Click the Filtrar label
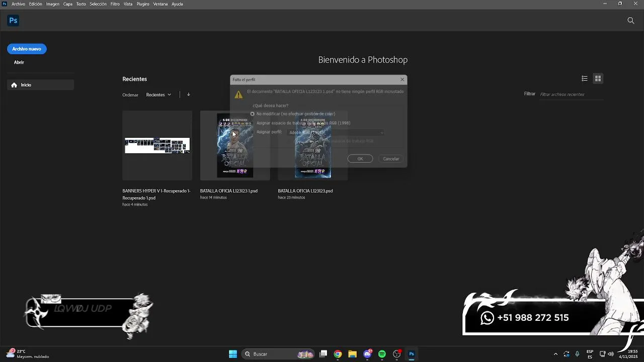 pos(530,94)
